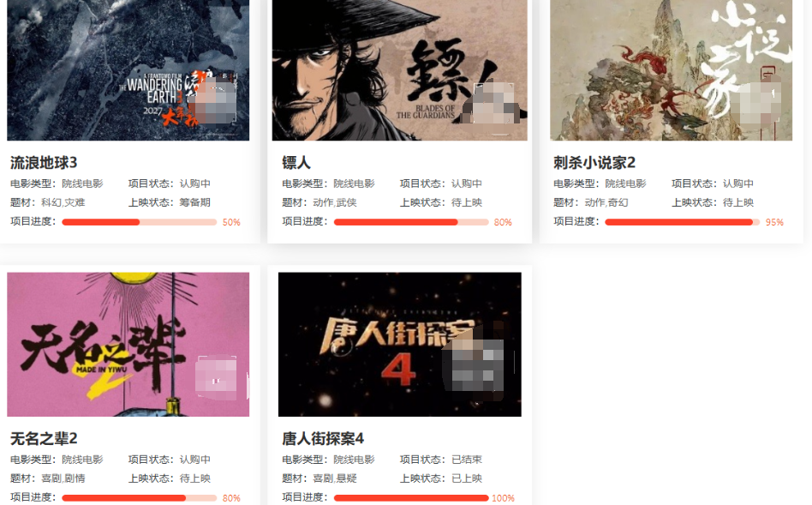Open the 刺杀小说家2 poster thumbnail
The image size is (812, 505).
(672, 70)
